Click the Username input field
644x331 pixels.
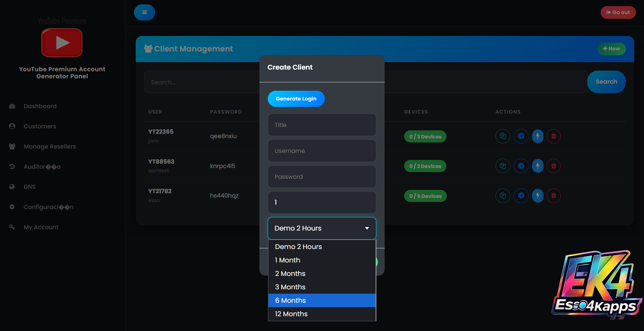coord(321,151)
